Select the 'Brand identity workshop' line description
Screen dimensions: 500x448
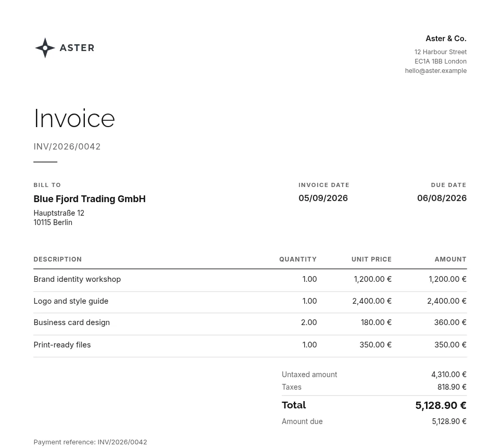(77, 279)
